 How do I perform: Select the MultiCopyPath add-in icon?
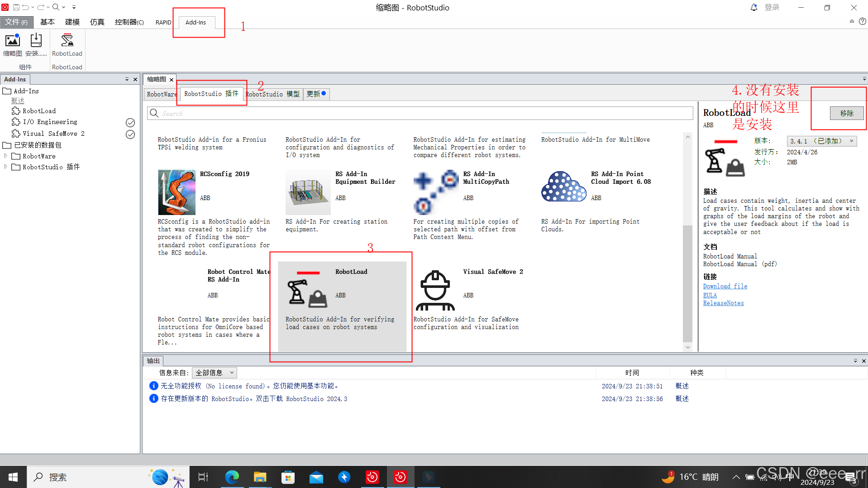(436, 192)
